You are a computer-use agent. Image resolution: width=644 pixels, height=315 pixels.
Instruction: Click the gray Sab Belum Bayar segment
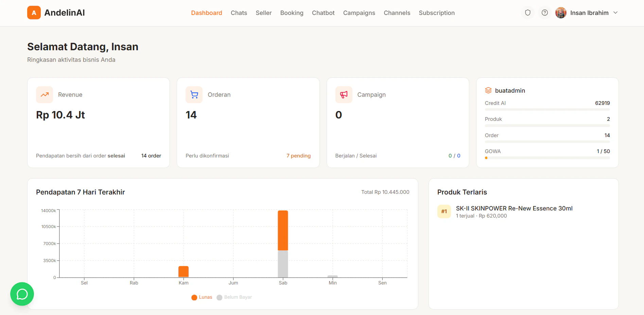coord(283,264)
